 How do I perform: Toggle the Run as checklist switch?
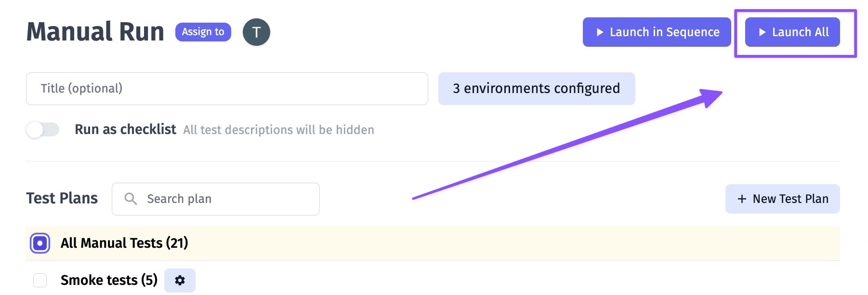pos(43,130)
